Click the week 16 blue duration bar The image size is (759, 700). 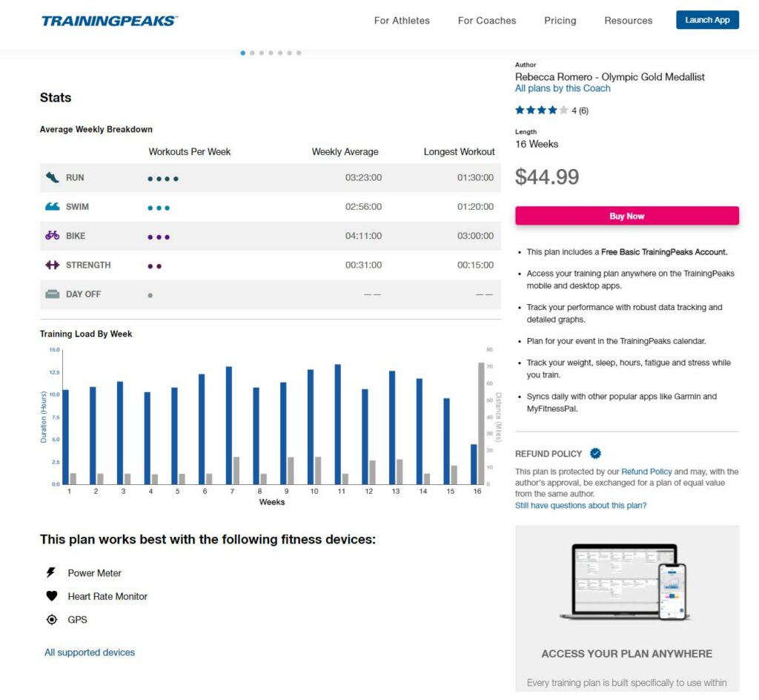coord(474,464)
